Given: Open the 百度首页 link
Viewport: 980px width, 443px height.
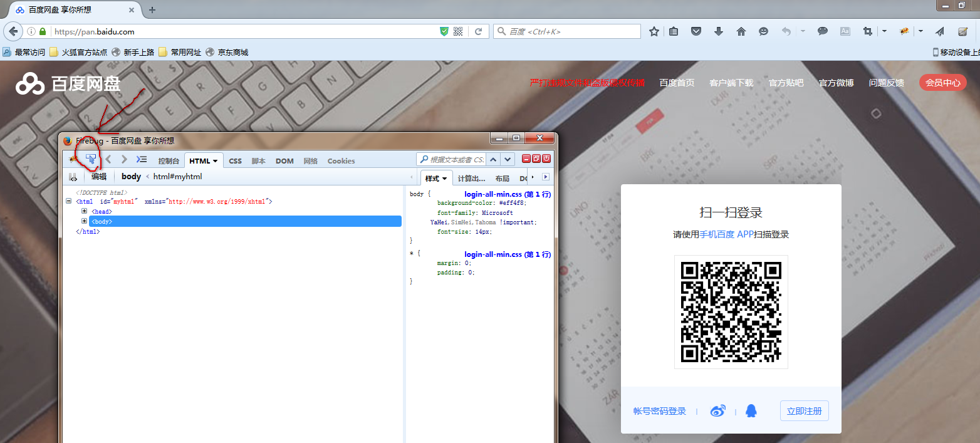Looking at the screenshot, I should (x=677, y=83).
